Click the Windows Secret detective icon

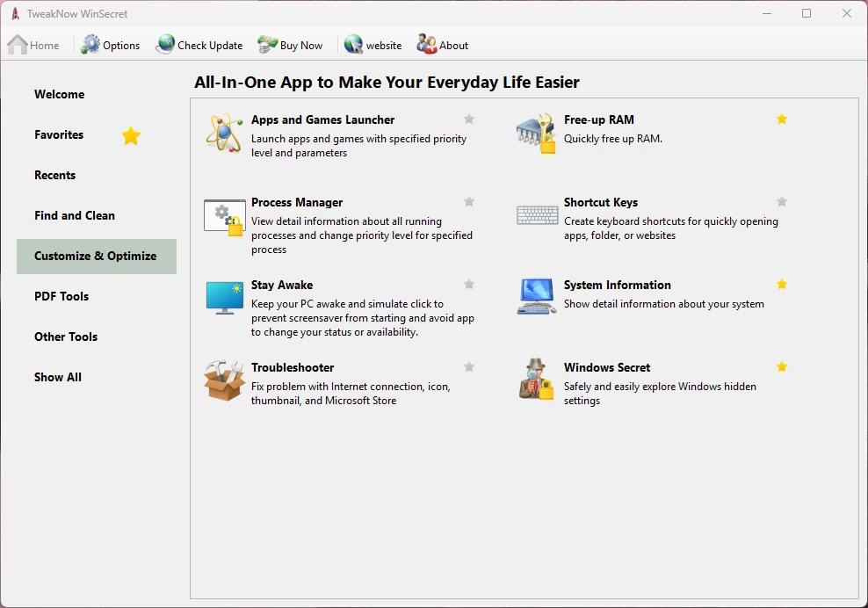point(537,380)
